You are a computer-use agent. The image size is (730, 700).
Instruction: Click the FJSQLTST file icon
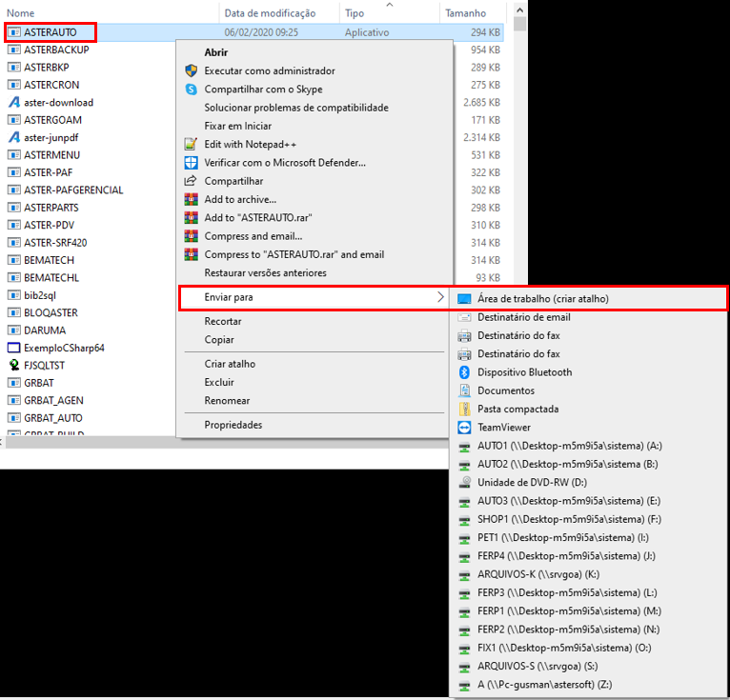[x=14, y=366]
